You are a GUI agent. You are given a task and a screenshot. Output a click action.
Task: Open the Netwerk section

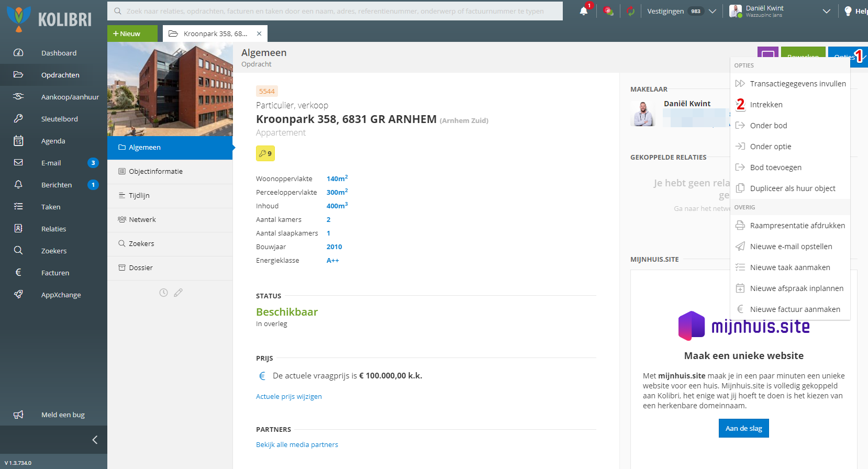tap(170, 220)
